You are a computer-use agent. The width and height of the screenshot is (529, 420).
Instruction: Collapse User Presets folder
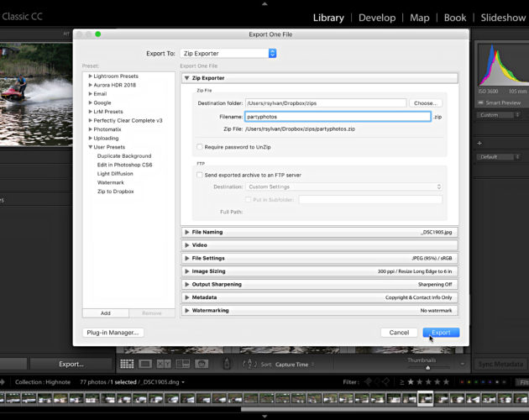coord(91,147)
